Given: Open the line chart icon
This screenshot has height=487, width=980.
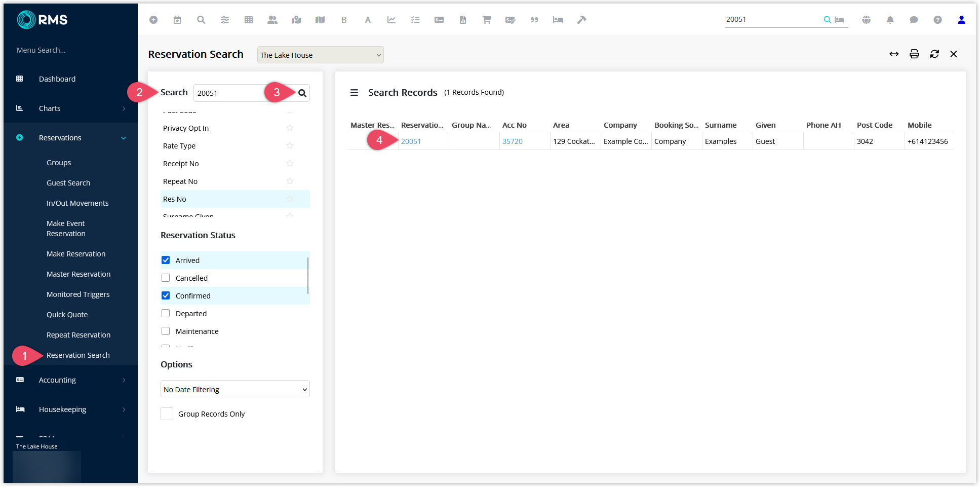Looking at the screenshot, I should click(x=391, y=20).
